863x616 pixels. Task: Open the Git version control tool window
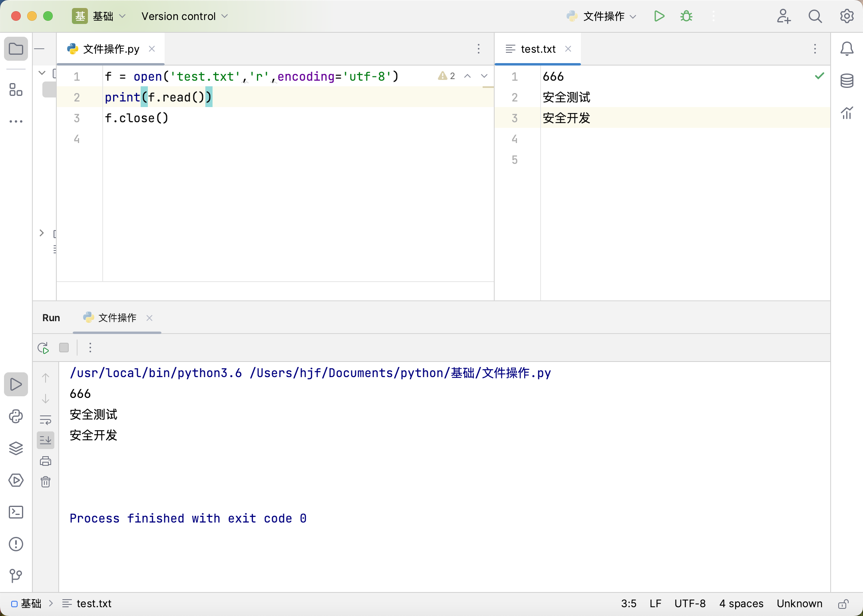click(x=16, y=576)
